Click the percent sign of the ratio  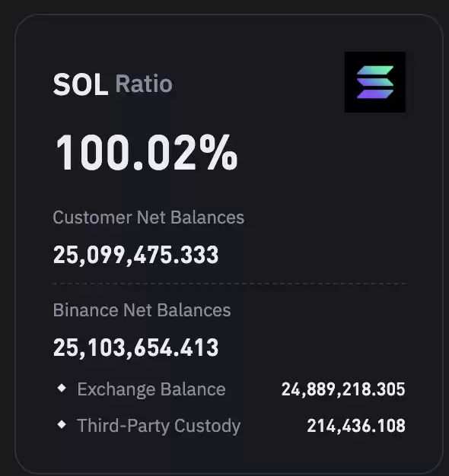[x=218, y=152]
